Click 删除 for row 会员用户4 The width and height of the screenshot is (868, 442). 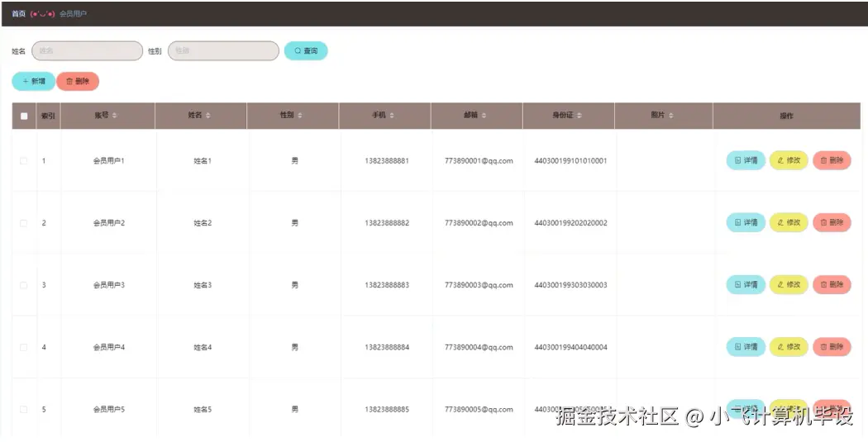(x=832, y=347)
